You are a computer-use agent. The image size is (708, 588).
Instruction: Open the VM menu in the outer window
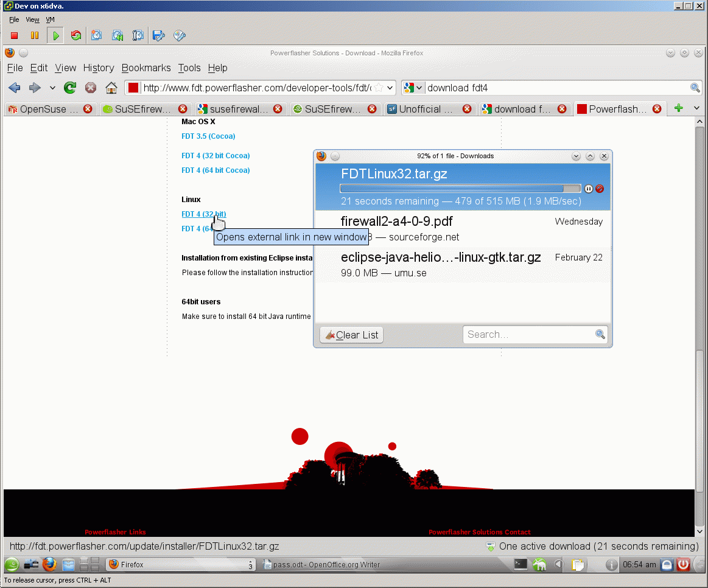50,19
